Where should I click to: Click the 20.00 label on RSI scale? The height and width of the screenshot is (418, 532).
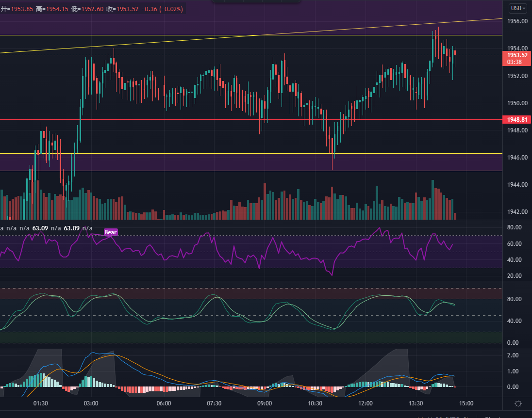[x=515, y=275]
